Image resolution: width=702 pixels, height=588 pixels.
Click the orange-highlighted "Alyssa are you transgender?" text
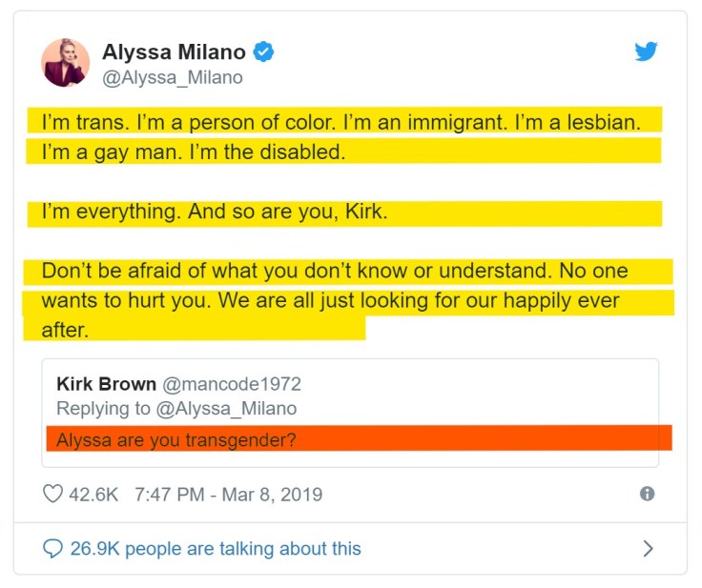176,439
